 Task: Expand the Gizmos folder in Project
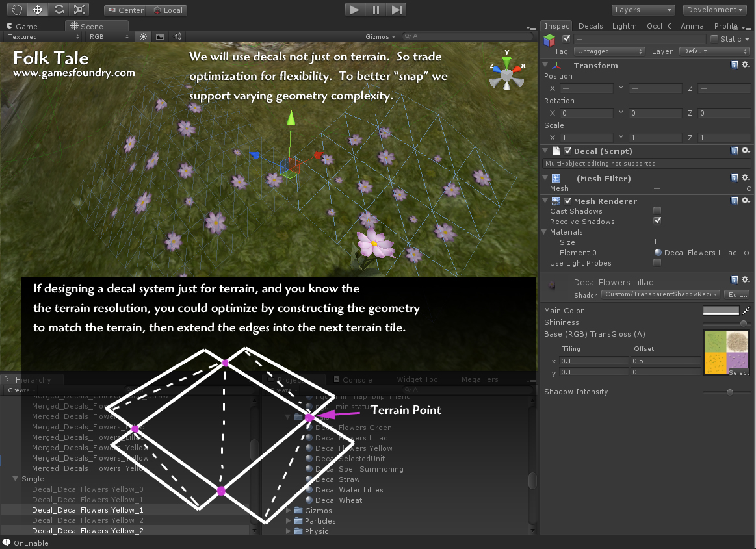coord(289,510)
